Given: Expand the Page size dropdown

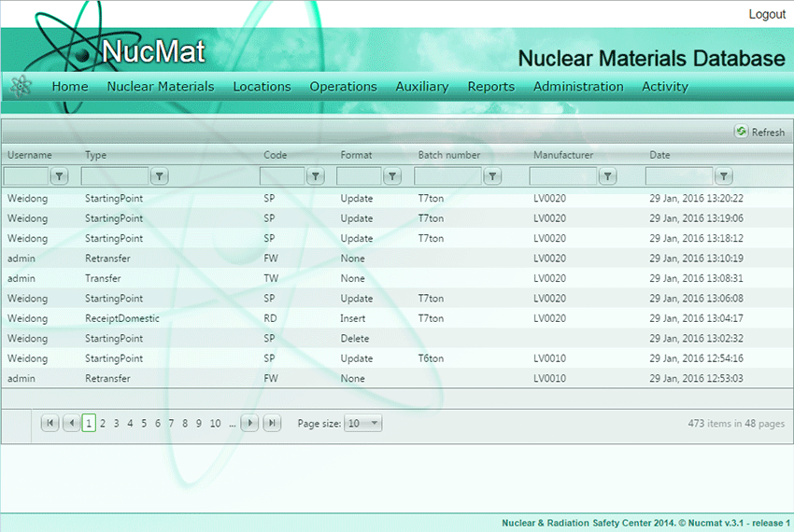Looking at the screenshot, I should (x=363, y=423).
